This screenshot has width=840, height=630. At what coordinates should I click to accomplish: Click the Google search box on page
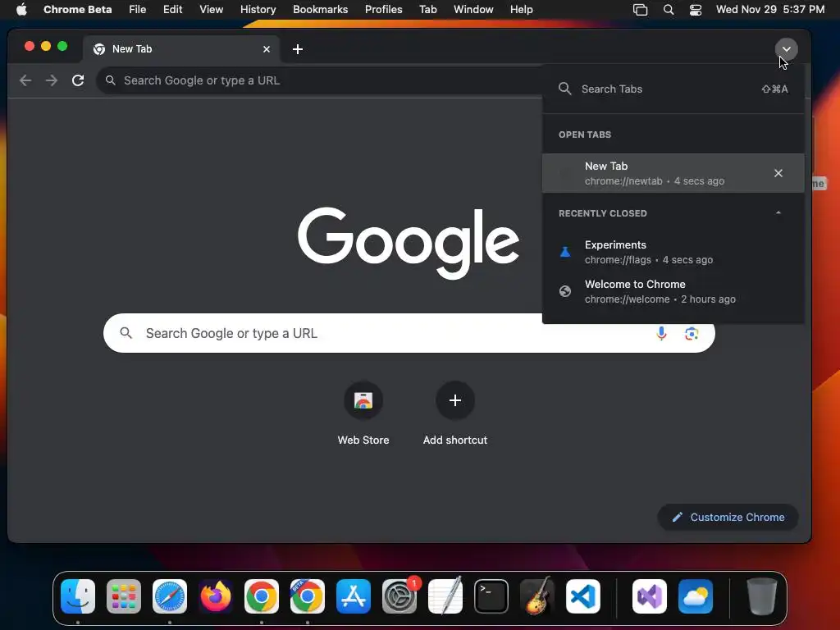409,333
